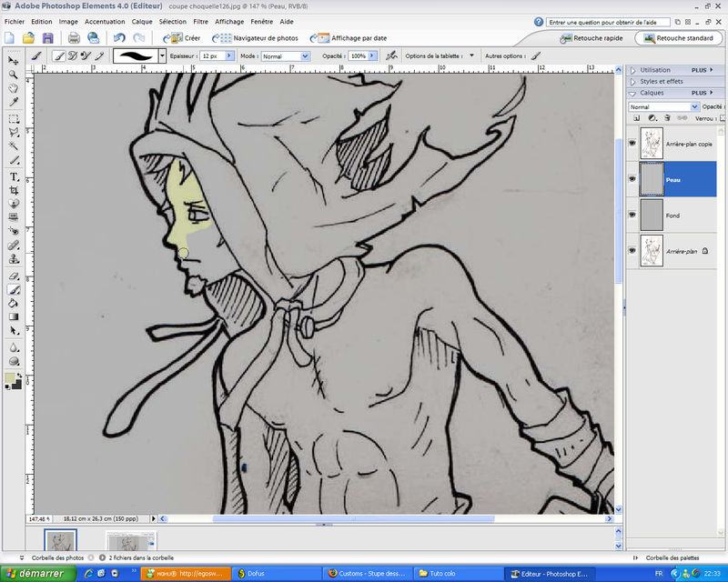Reset to default black and white colors
728x582 pixels.
7,387
